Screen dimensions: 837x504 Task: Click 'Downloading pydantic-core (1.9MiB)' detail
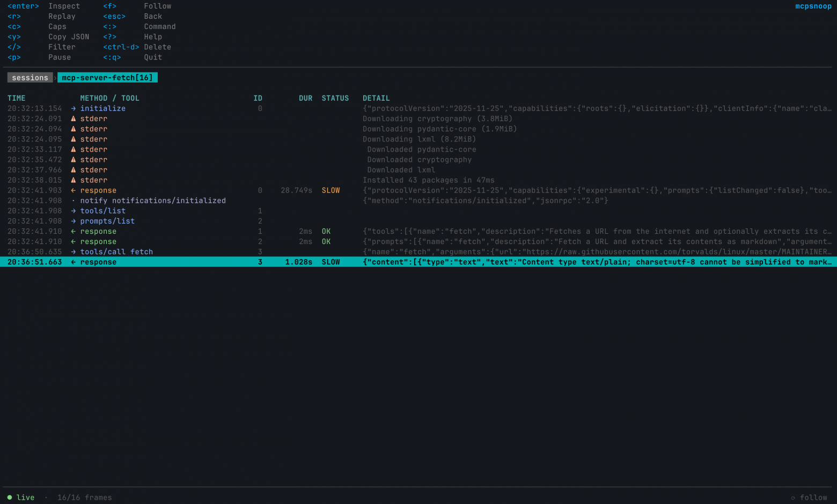439,129
